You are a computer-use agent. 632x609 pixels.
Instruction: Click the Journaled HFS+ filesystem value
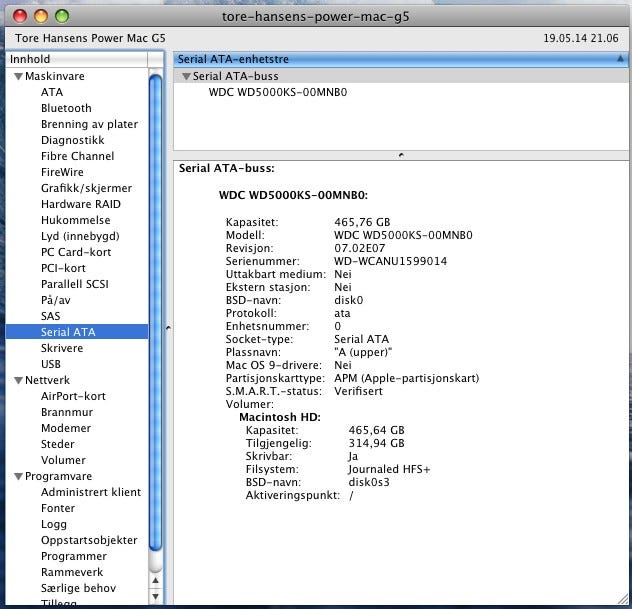coord(389,469)
